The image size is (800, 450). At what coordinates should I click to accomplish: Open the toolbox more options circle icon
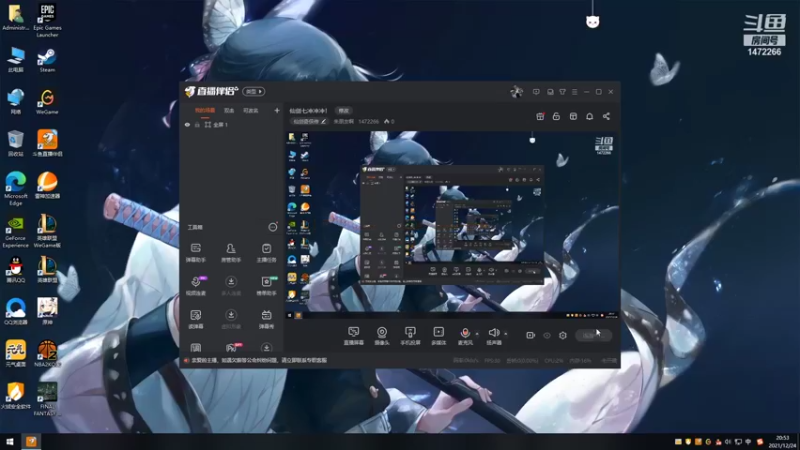point(273,227)
